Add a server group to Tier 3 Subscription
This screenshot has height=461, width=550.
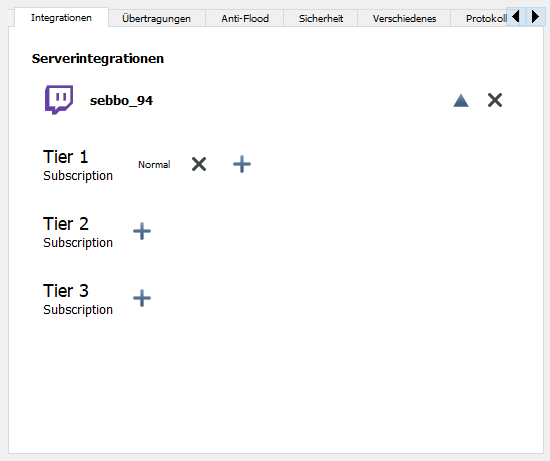(142, 298)
